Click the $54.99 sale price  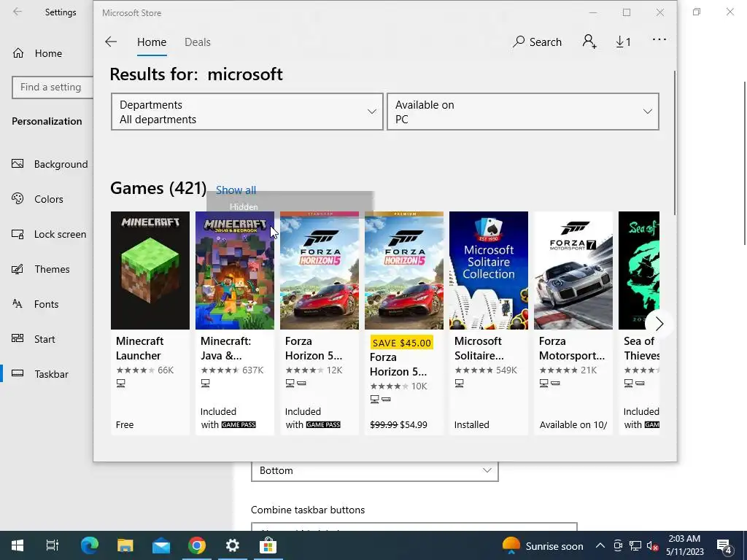click(x=414, y=424)
